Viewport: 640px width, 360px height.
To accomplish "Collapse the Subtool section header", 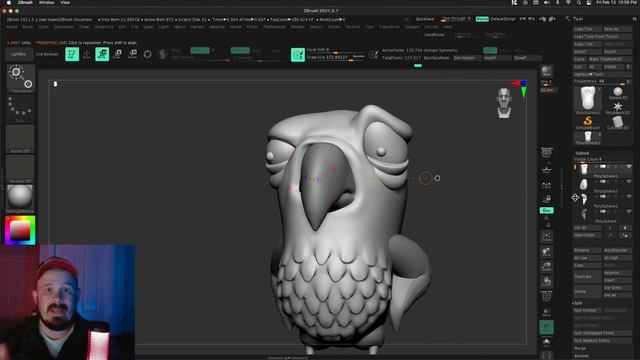I will [582, 153].
